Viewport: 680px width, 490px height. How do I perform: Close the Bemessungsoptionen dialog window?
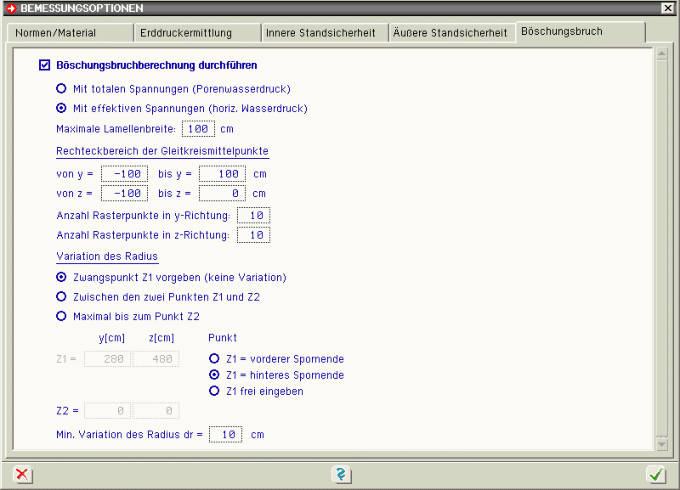tap(668, 7)
